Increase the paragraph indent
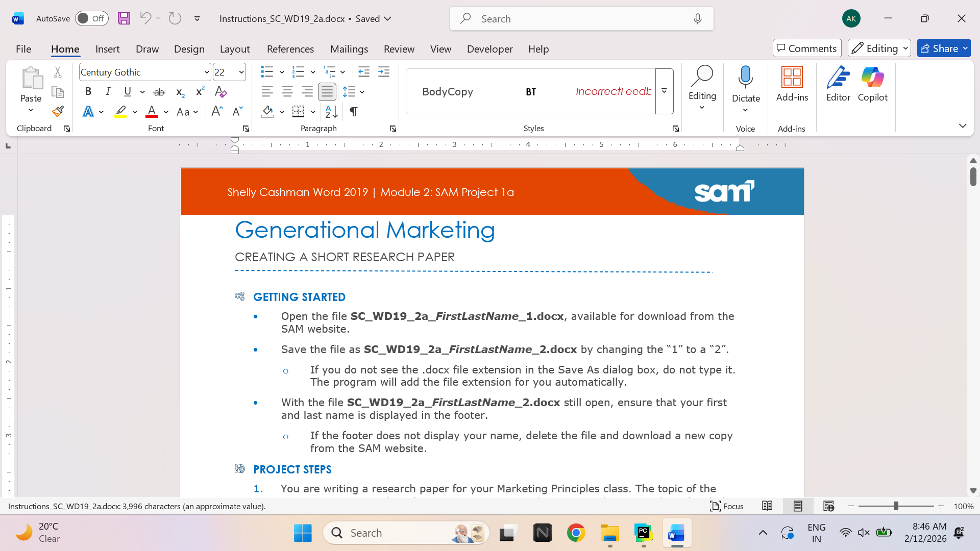This screenshot has height=551, width=980. pos(384,72)
